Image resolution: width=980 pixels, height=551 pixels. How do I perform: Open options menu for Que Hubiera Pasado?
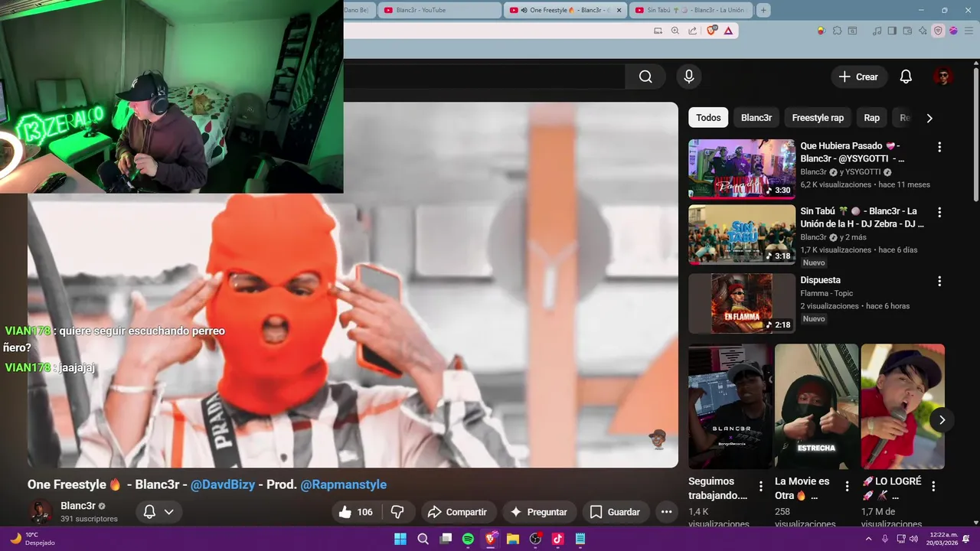(939, 147)
